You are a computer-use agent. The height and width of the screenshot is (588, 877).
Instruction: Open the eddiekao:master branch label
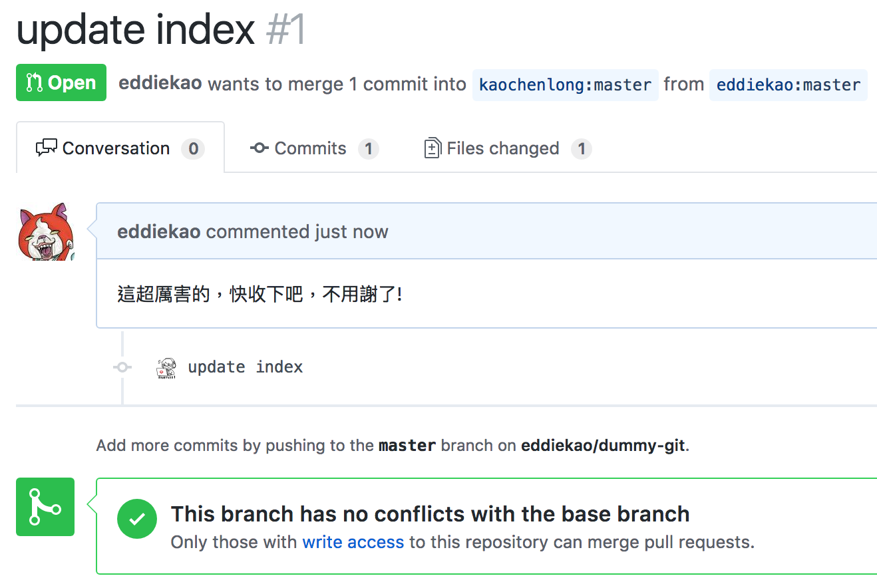pyautogui.click(x=788, y=84)
